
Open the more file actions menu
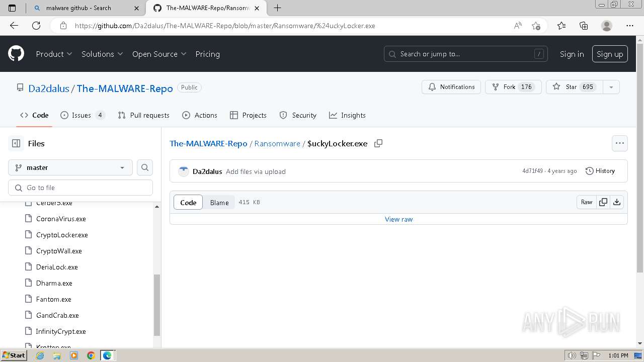pos(620,143)
